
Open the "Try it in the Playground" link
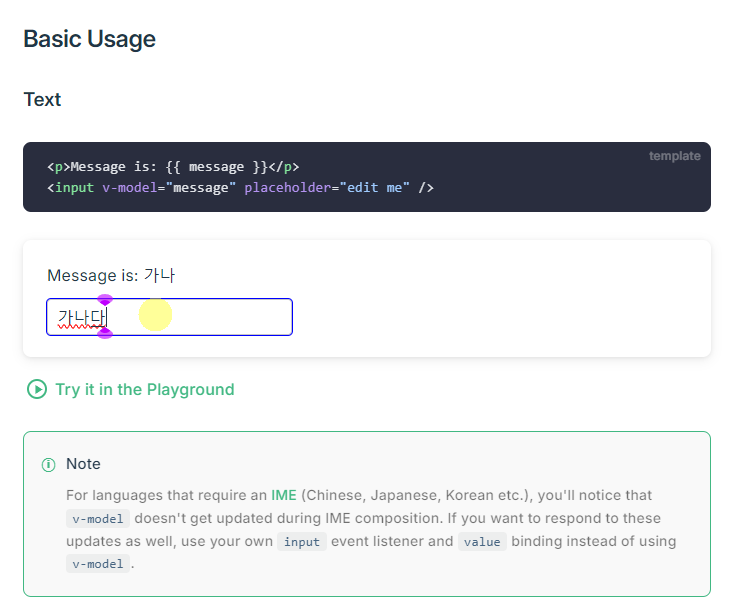(144, 390)
